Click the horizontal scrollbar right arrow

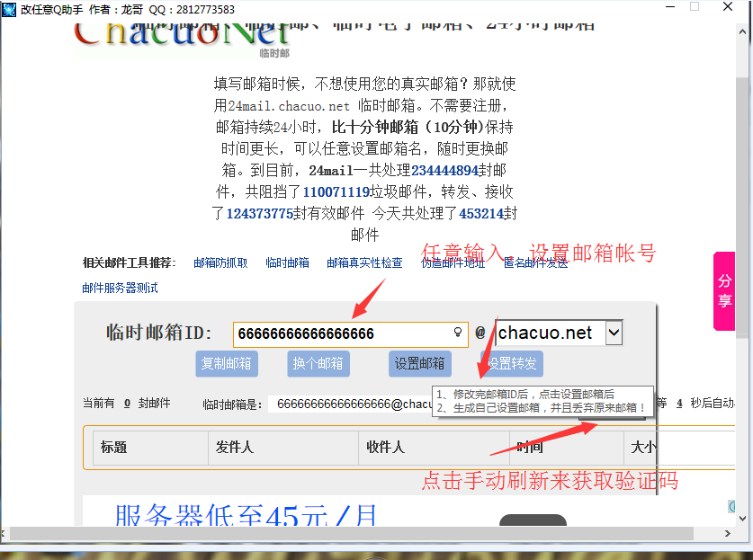728,533
